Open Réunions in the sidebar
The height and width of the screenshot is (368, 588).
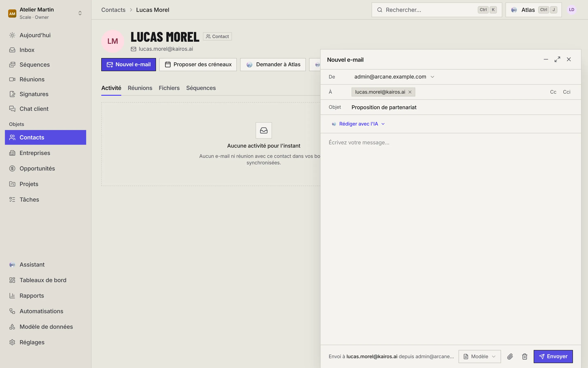coord(46,79)
